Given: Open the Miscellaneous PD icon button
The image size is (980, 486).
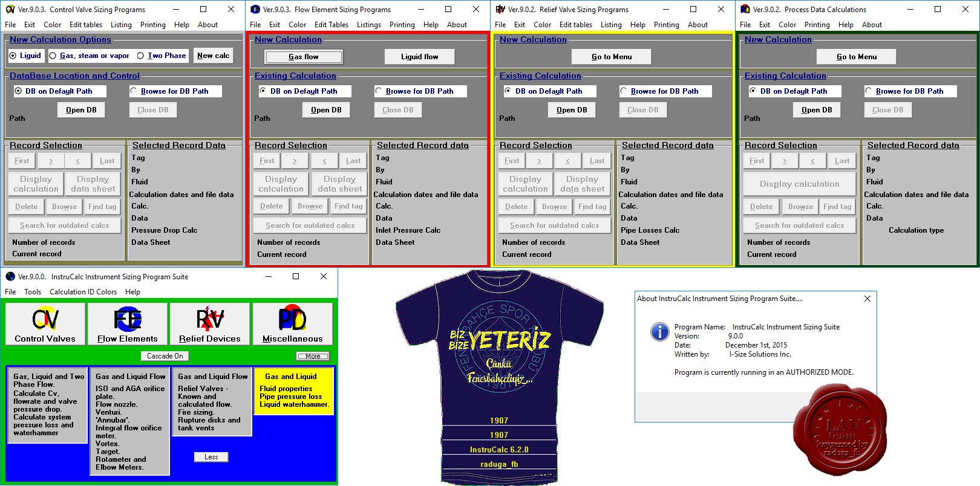Looking at the screenshot, I should click(x=292, y=324).
